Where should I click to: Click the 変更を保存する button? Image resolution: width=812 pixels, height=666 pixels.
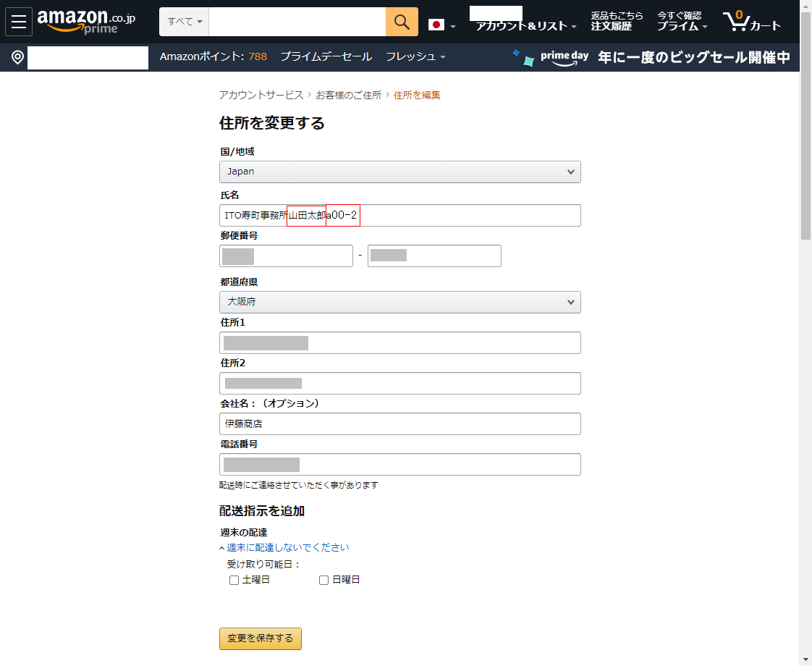coord(260,638)
